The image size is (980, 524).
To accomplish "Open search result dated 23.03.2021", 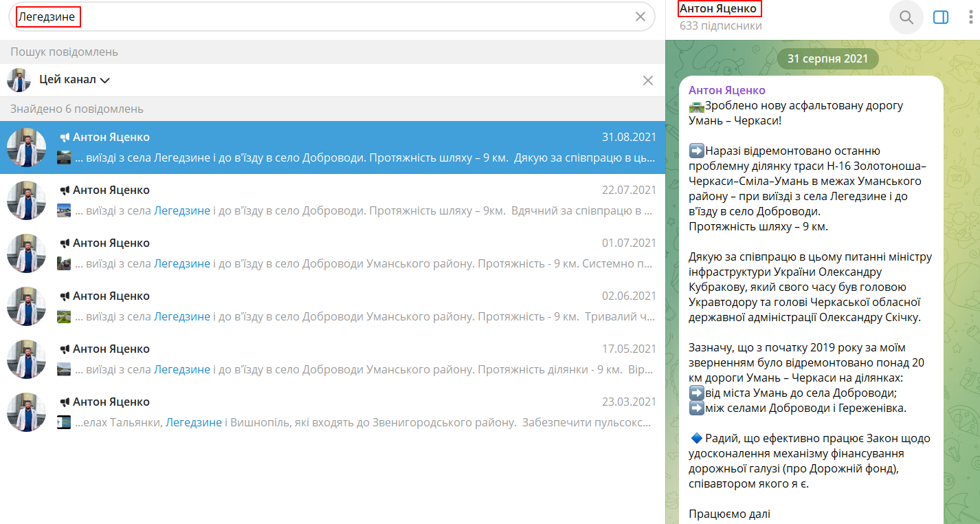I will [333, 413].
